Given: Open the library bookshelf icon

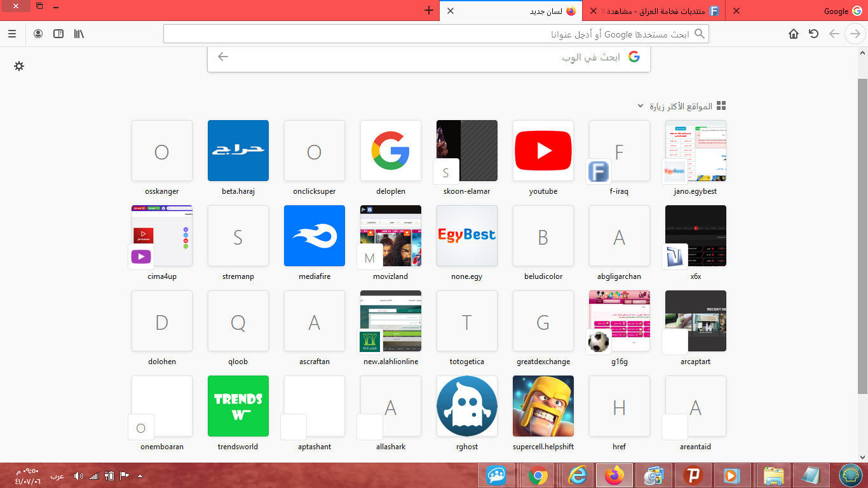Looking at the screenshot, I should tap(79, 34).
